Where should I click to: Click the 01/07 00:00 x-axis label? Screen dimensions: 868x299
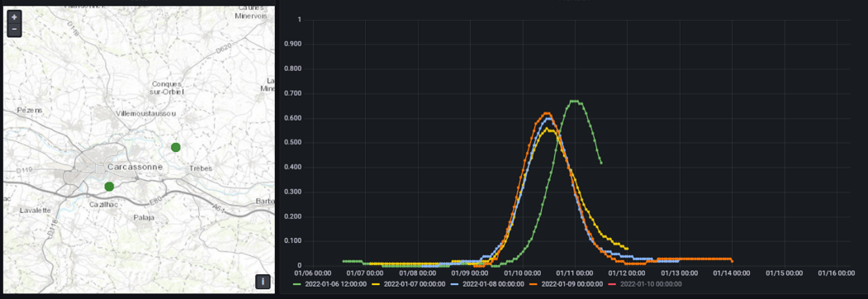(x=365, y=273)
